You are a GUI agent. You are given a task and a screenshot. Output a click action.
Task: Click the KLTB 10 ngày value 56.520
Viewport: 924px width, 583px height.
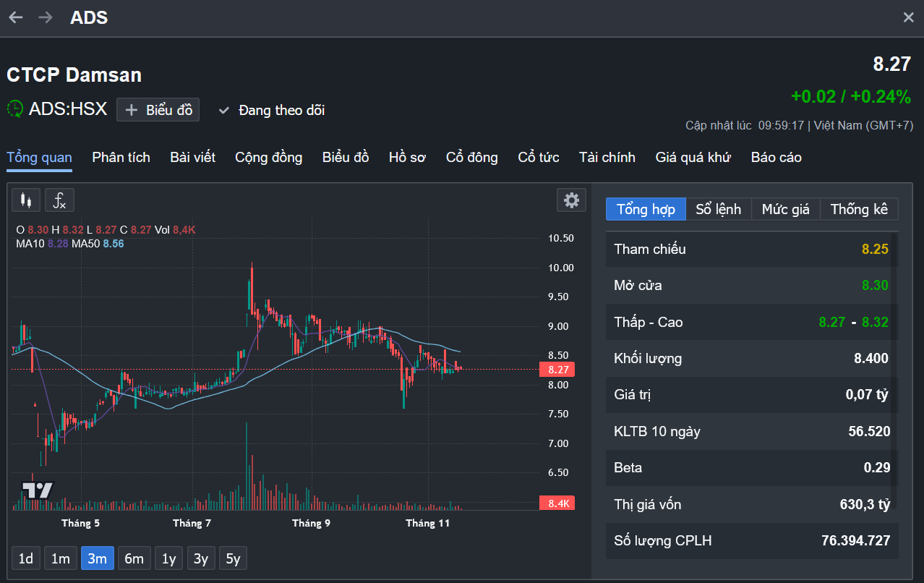[869, 431]
